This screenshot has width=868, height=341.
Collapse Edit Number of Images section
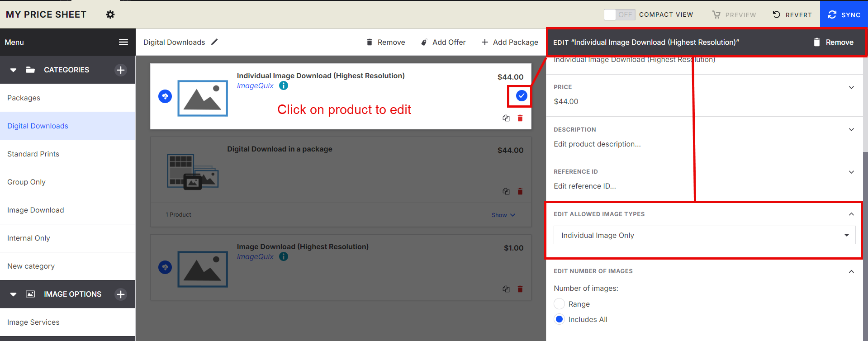click(x=851, y=271)
